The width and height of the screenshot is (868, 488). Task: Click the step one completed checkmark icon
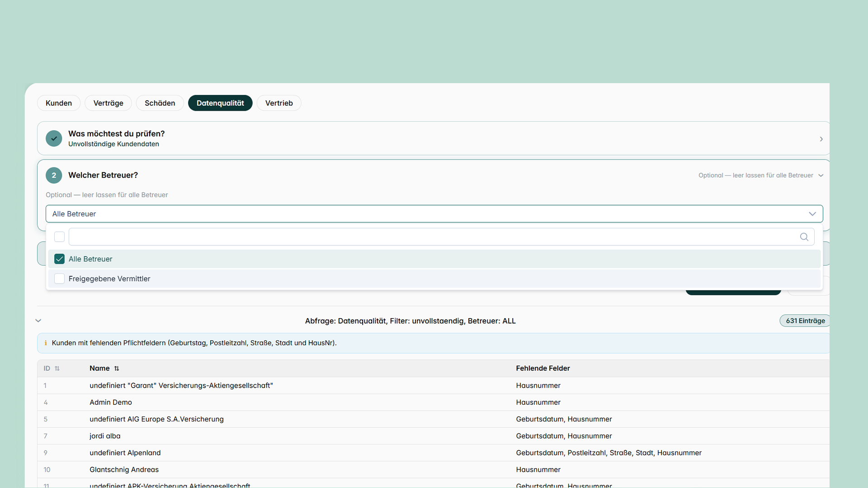[54, 138]
